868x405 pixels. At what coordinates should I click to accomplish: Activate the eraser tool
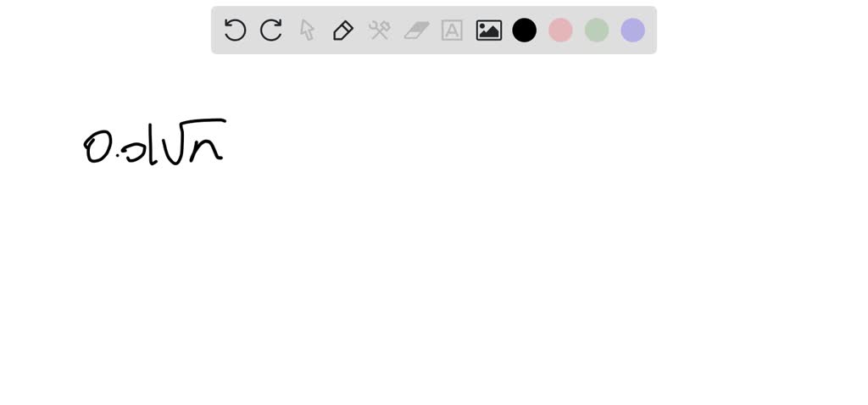[416, 31]
